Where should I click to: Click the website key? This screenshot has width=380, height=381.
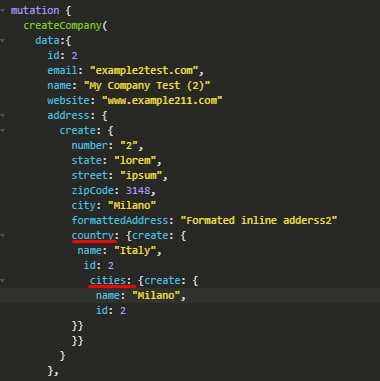68,100
